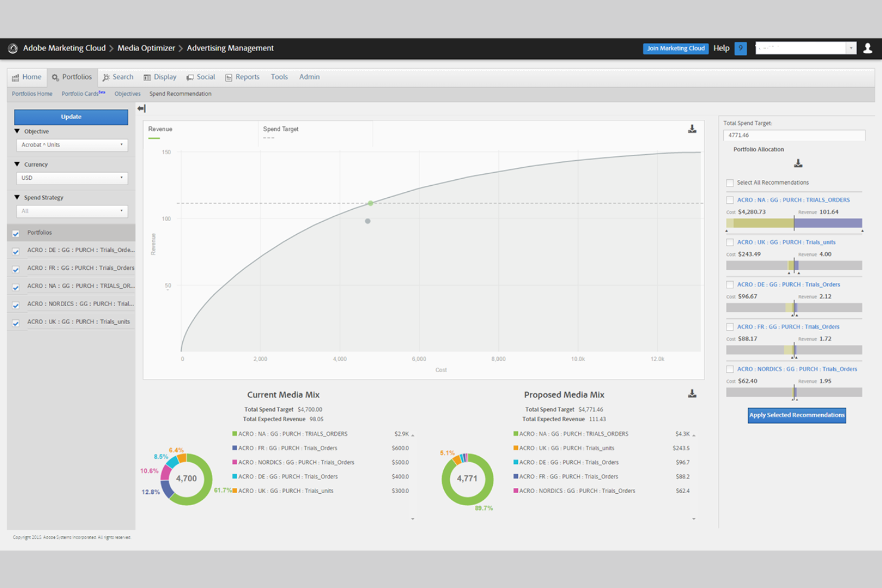Open the Help link
The width and height of the screenshot is (882, 588).
click(721, 48)
